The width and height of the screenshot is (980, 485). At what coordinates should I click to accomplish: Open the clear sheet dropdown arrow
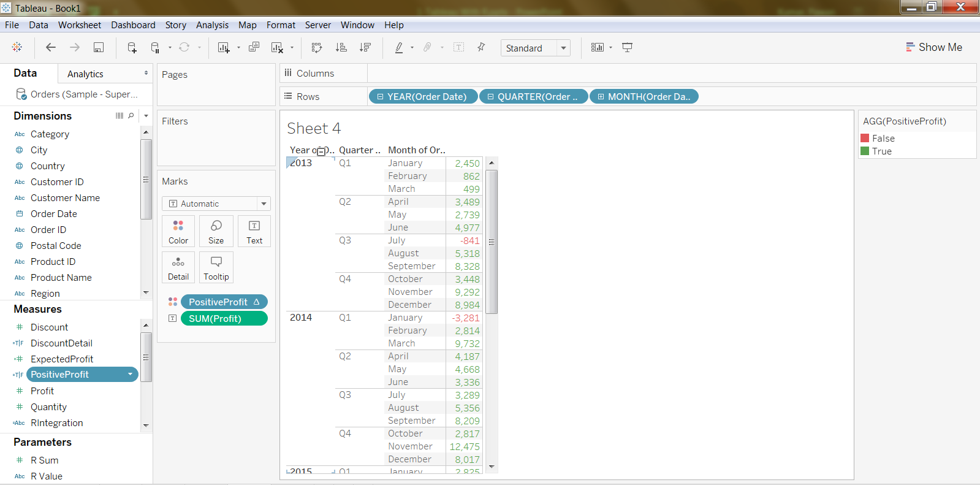pos(292,47)
